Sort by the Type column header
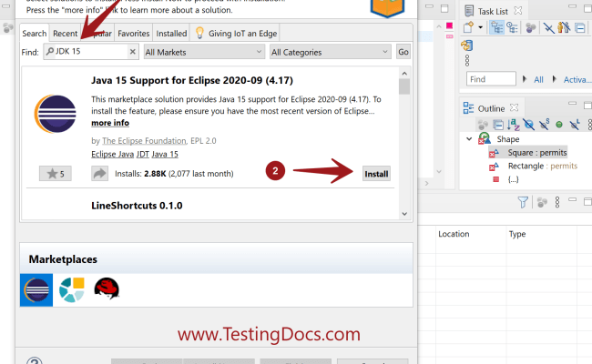The image size is (592, 364). point(517,234)
